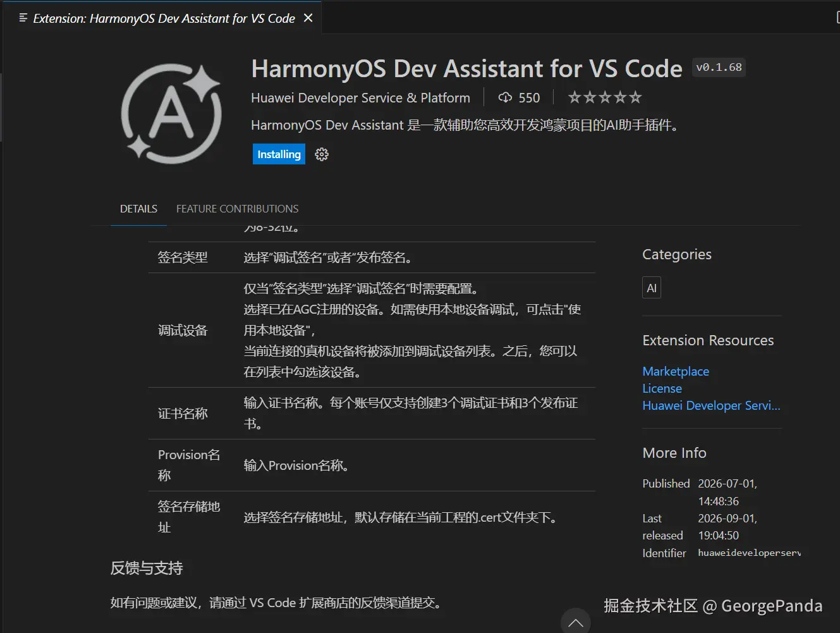Click the Extension Resources heading
The image size is (840, 633).
tap(708, 340)
